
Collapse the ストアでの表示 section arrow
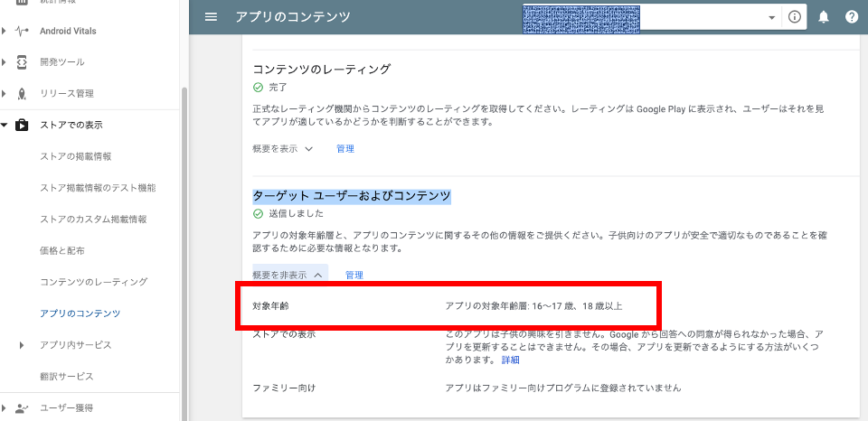click(4, 125)
